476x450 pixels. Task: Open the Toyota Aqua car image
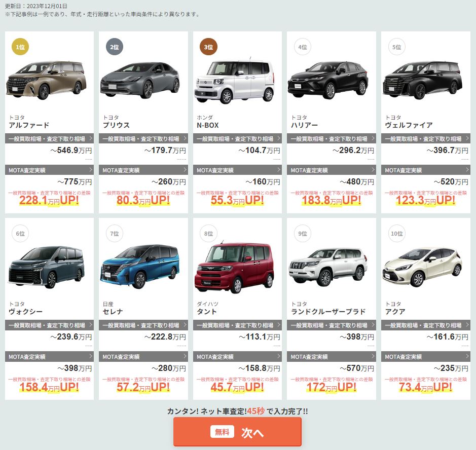click(423, 267)
